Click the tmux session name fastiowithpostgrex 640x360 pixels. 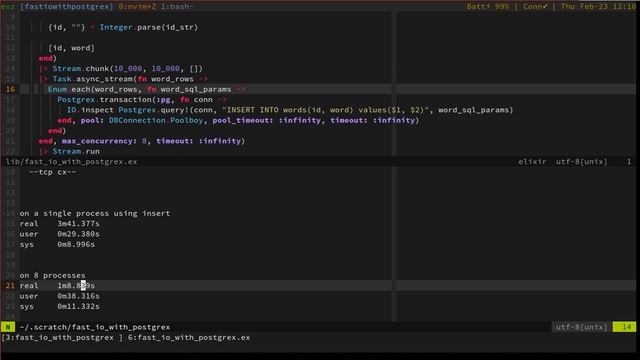67,7
